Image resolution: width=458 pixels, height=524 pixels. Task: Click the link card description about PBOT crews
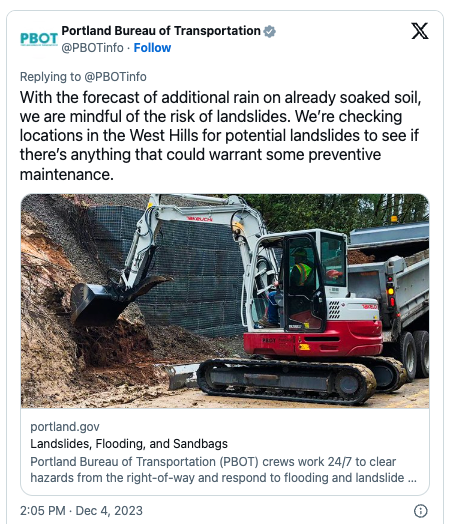click(x=223, y=470)
